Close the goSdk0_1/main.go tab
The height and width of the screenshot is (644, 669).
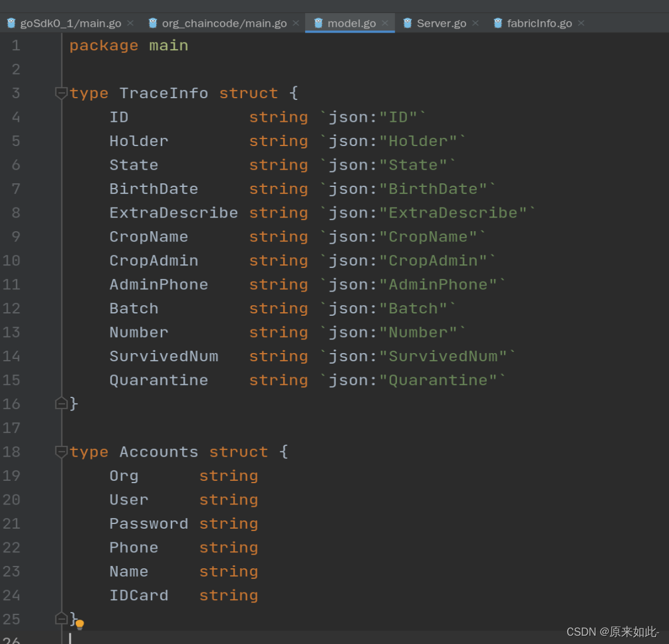(x=131, y=23)
